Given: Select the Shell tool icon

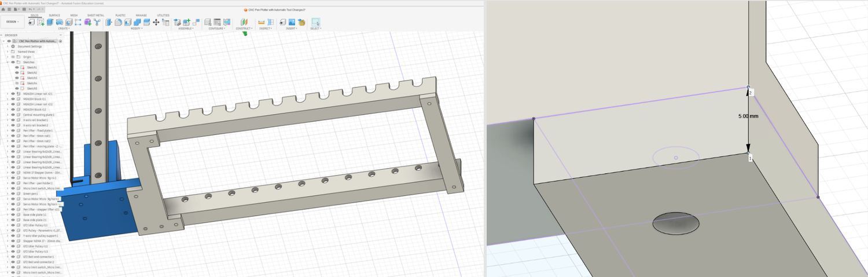Looking at the screenshot, I should tap(127, 22).
